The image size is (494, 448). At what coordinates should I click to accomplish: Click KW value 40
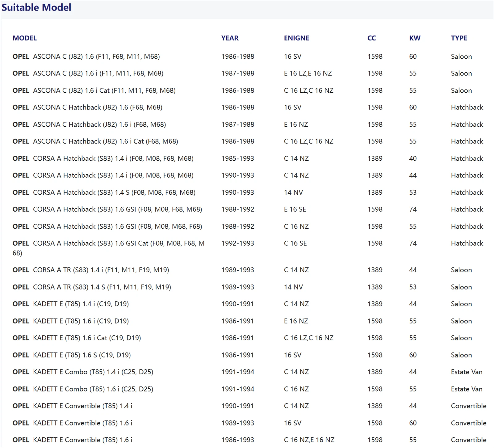413,158
